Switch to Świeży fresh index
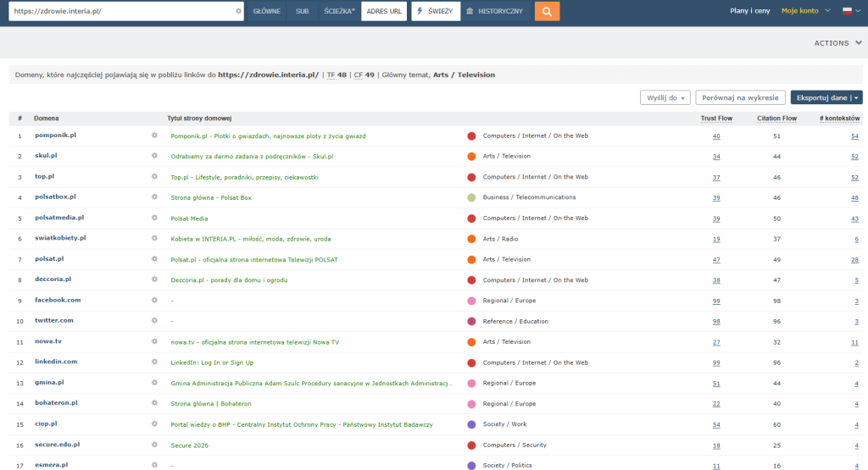Screen dimensions: 868x470 coord(436,11)
